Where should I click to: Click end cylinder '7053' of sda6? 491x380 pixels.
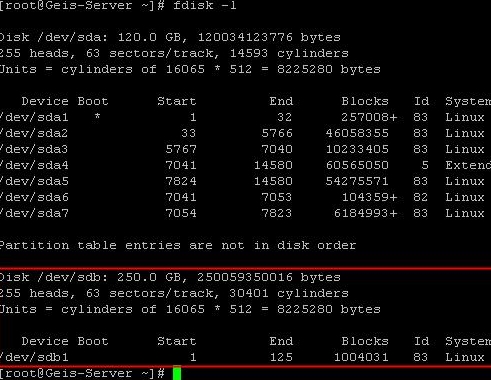277,197
